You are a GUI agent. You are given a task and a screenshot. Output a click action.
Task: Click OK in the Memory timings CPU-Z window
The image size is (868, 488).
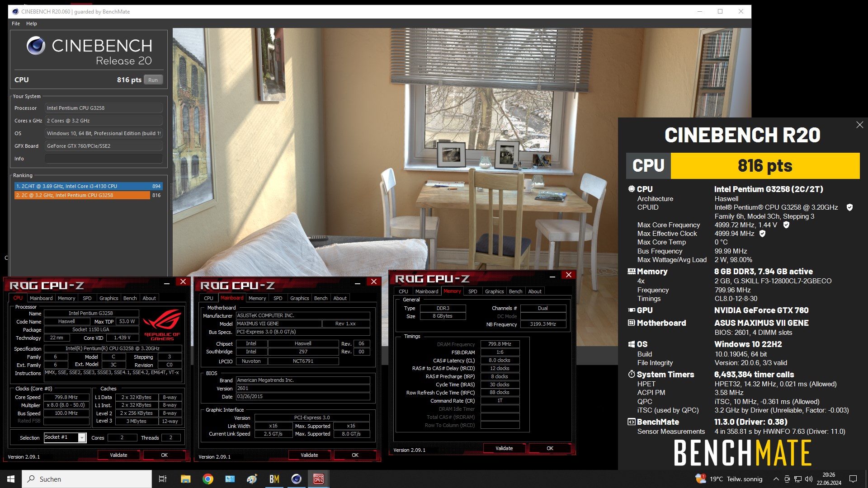(x=550, y=448)
